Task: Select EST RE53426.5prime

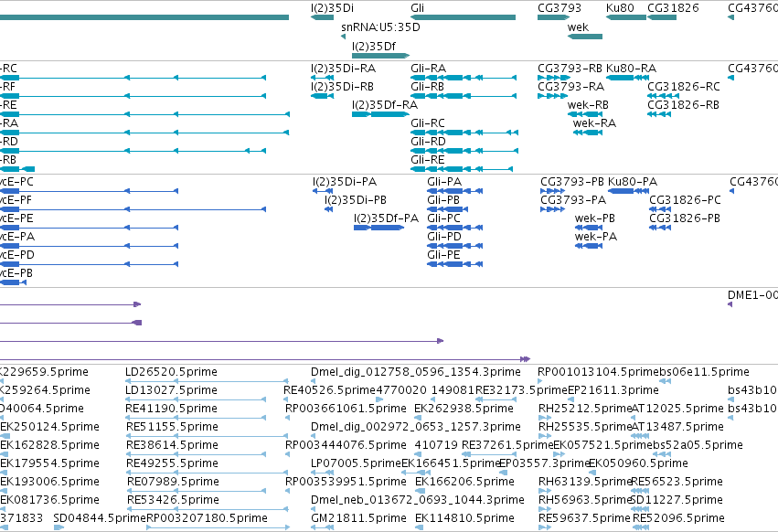Action: click(173, 500)
